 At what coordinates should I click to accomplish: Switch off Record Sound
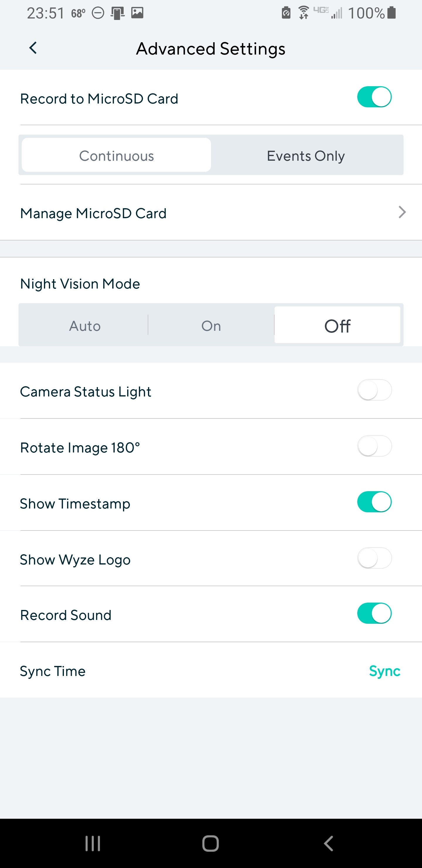pos(374,613)
